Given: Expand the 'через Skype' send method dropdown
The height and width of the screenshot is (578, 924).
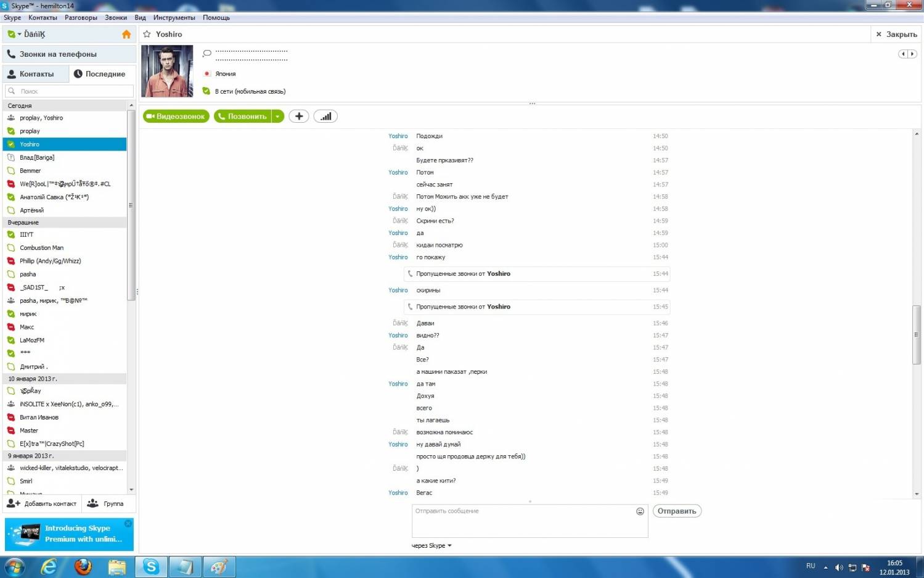Looking at the screenshot, I should pyautogui.click(x=431, y=545).
